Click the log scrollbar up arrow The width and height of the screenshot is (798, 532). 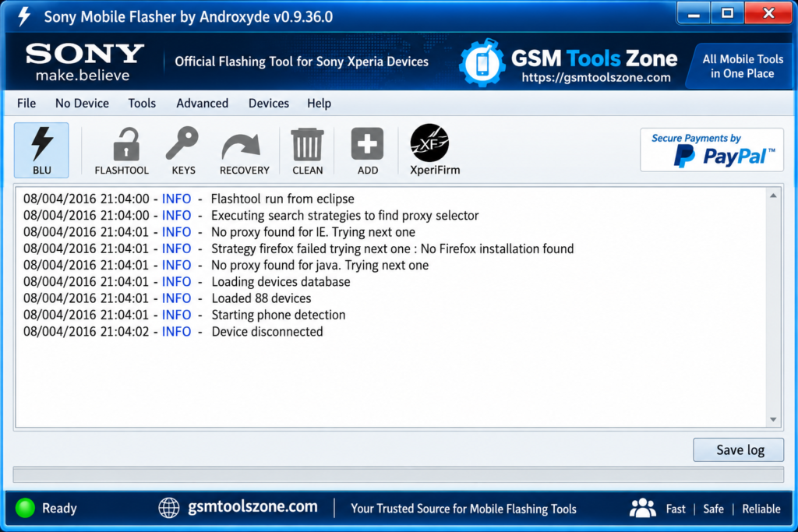(x=773, y=196)
